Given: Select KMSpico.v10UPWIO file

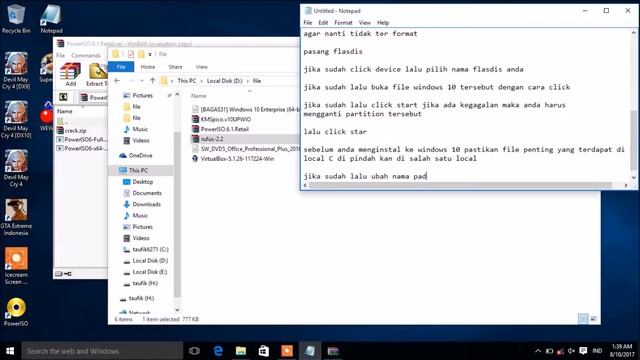Looking at the screenshot, I should coord(225,119).
